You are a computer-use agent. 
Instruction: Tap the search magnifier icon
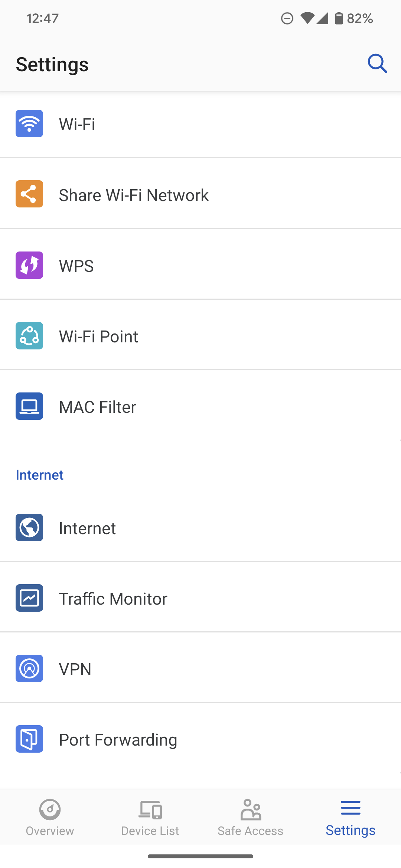point(377,64)
